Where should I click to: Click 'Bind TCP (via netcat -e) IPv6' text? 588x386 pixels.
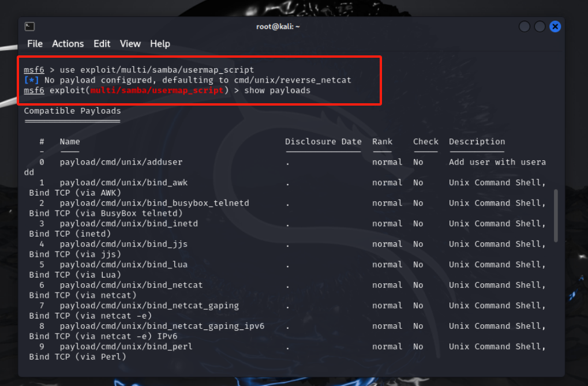(103, 336)
